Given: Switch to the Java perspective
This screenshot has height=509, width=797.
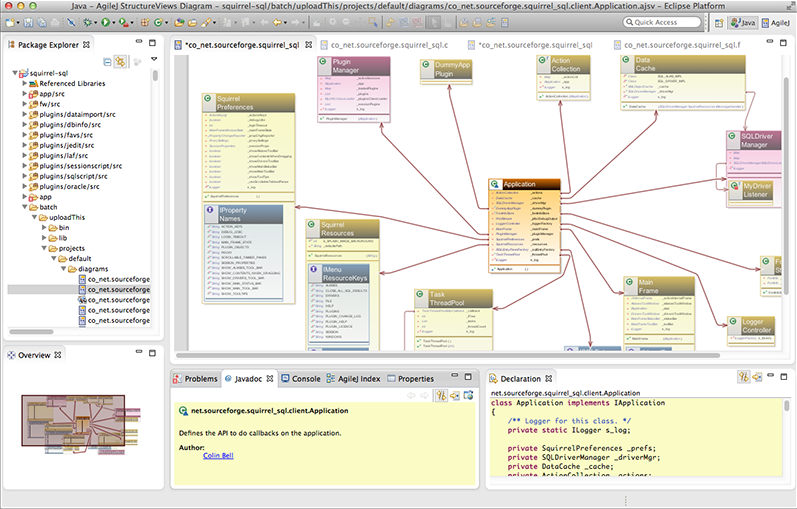Looking at the screenshot, I should tap(743, 23).
